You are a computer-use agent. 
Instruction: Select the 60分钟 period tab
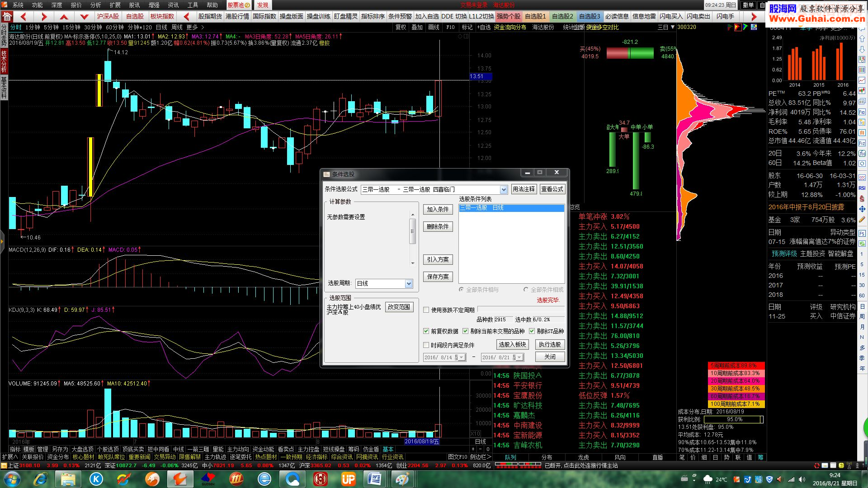[115, 28]
